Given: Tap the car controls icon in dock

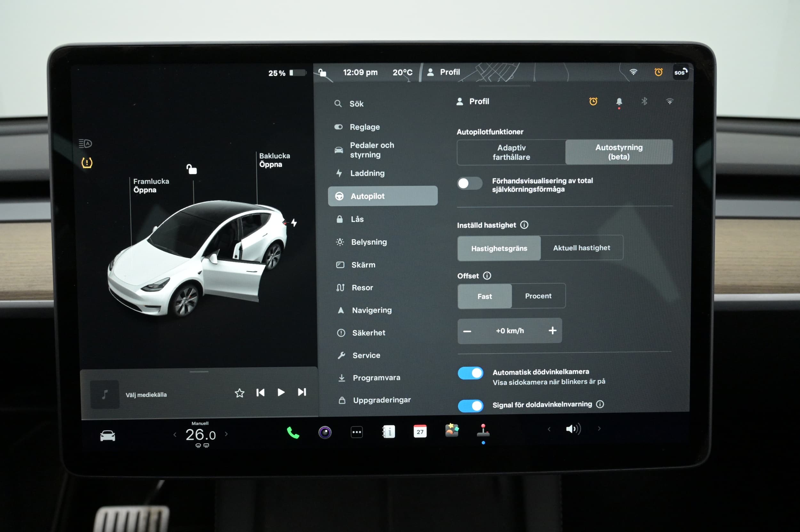Looking at the screenshot, I should pos(108,436).
